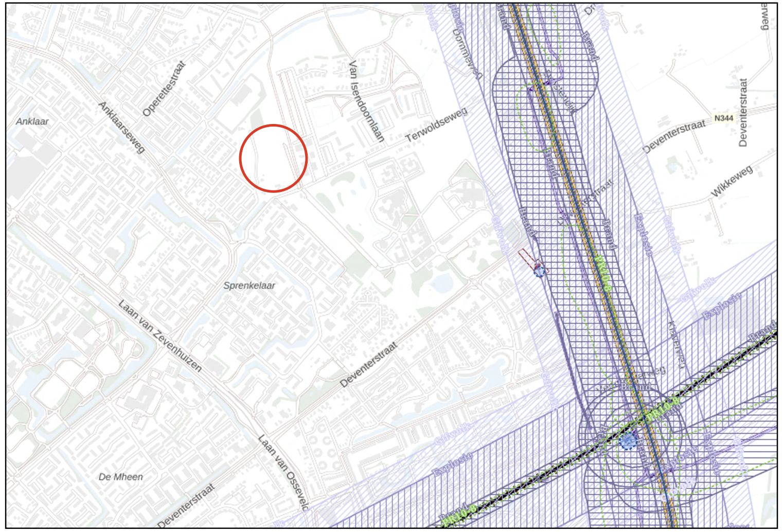Click the Laan van Osseveld label
Screen dimensions: 784x532
[x=283, y=472]
